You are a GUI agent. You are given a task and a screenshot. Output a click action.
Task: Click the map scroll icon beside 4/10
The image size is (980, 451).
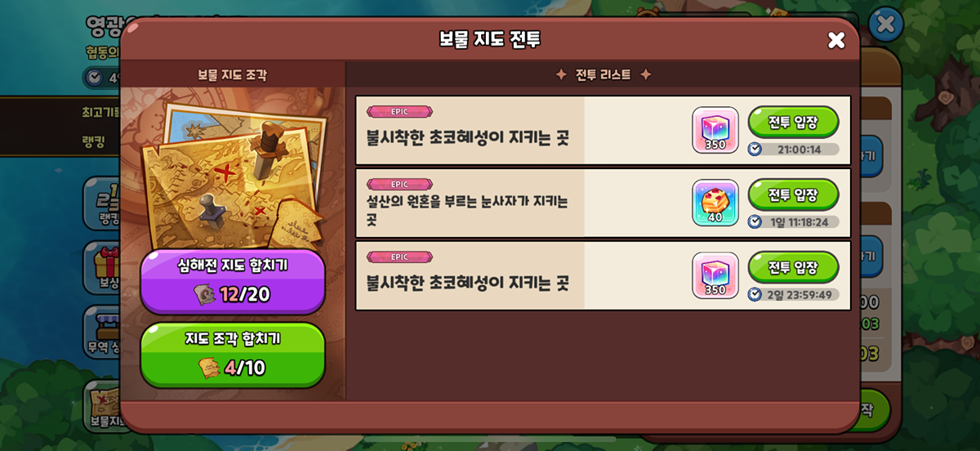point(209,368)
